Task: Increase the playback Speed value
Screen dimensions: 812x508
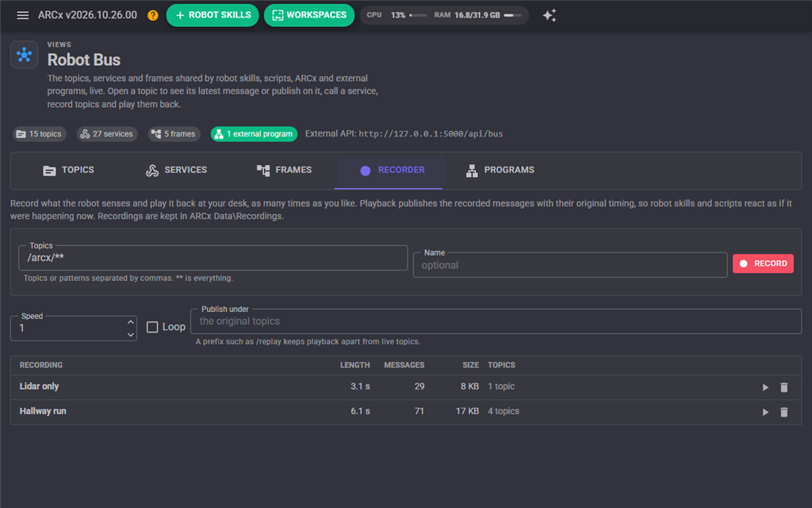Action: (x=131, y=322)
